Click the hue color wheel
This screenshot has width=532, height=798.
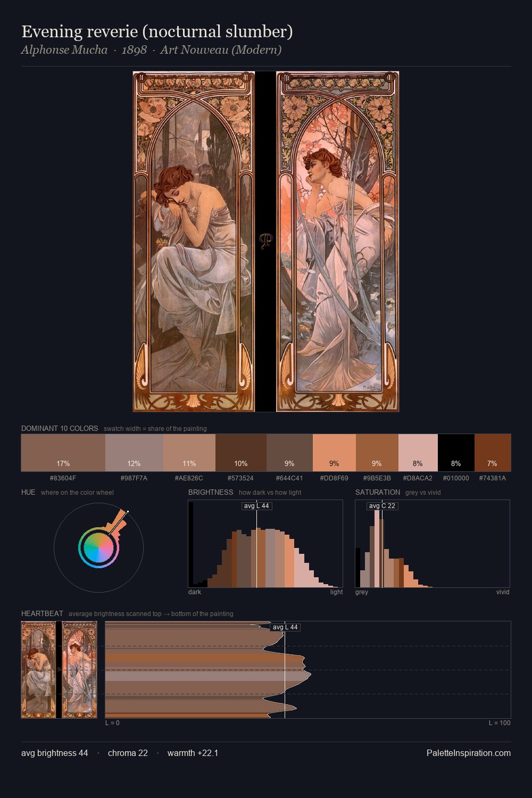tap(98, 547)
